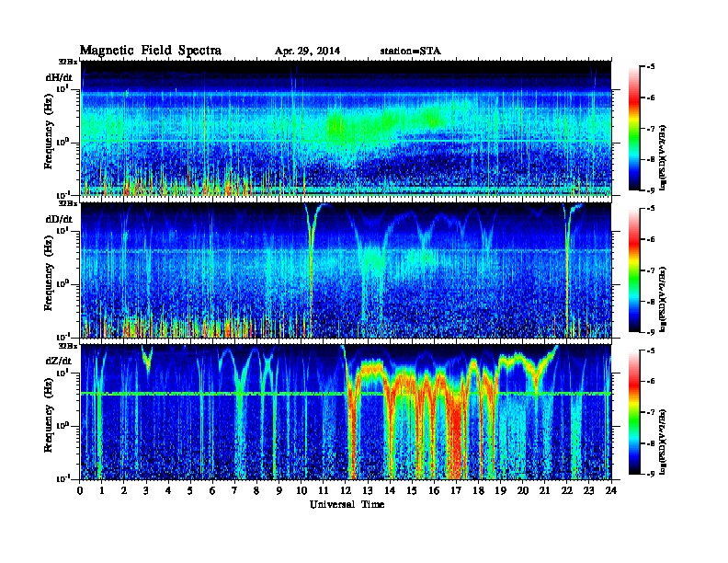Click the "Universal Time" axis title
This screenshot has width=728, height=563.
[x=347, y=504]
